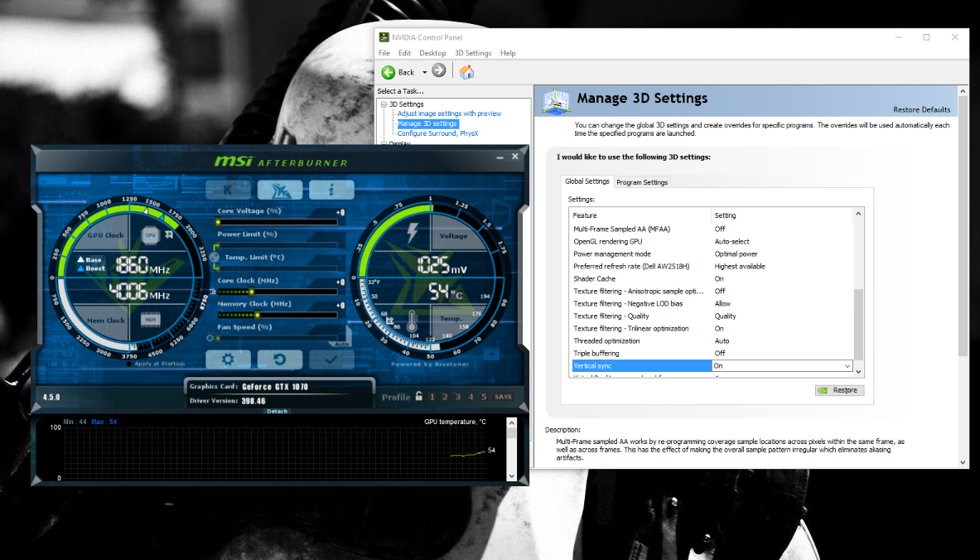This screenshot has width=980, height=560.
Task: Click the Core Voltage slider handle
Action: click(x=218, y=222)
